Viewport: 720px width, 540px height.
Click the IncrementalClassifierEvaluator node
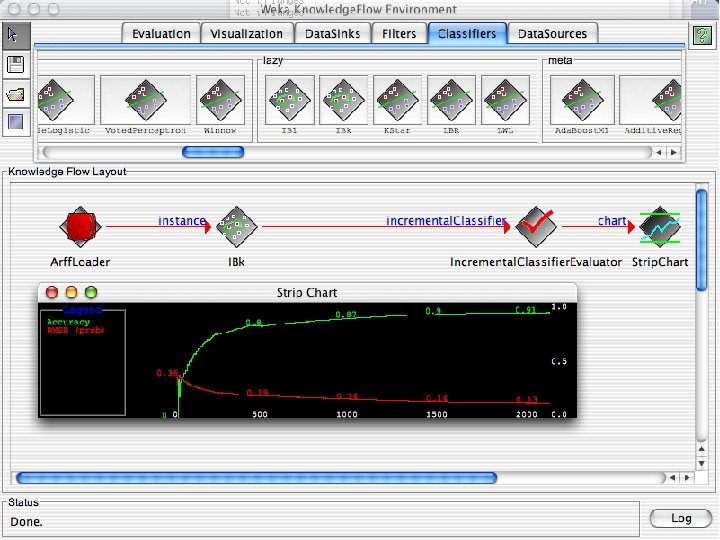click(x=536, y=227)
